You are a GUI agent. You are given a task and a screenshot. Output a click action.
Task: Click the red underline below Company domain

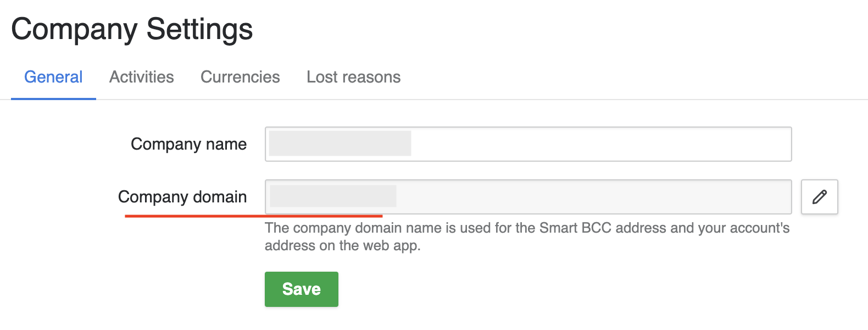point(253,216)
